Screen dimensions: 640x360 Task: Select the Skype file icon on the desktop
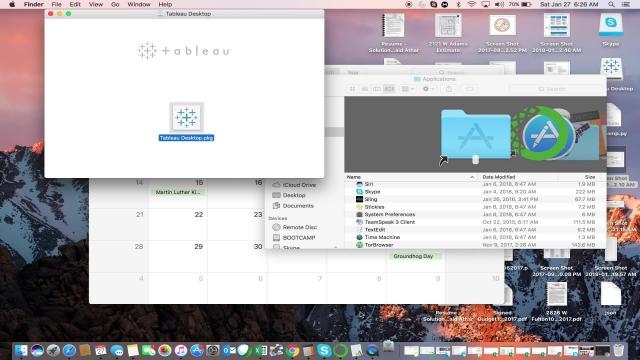coord(611,26)
